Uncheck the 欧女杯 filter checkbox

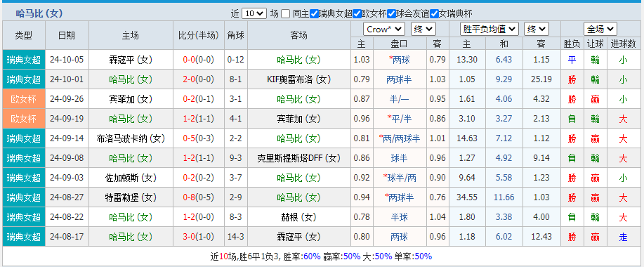(x=357, y=13)
